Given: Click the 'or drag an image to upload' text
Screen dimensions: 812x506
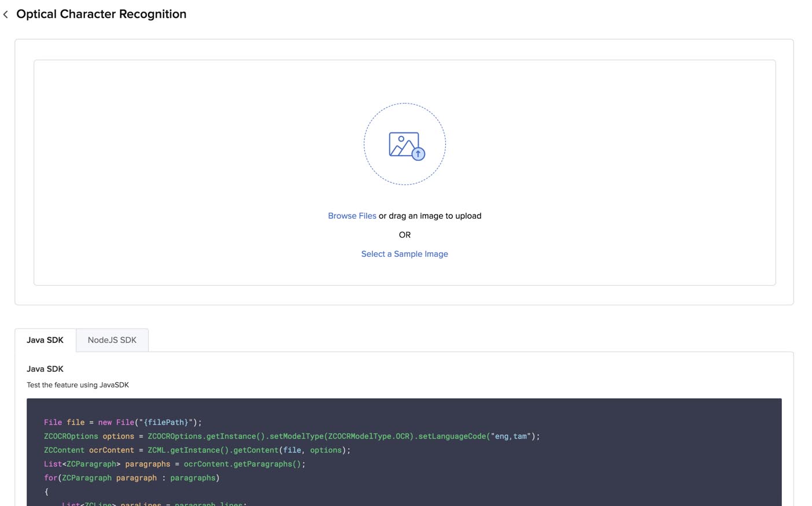Looking at the screenshot, I should (430, 216).
